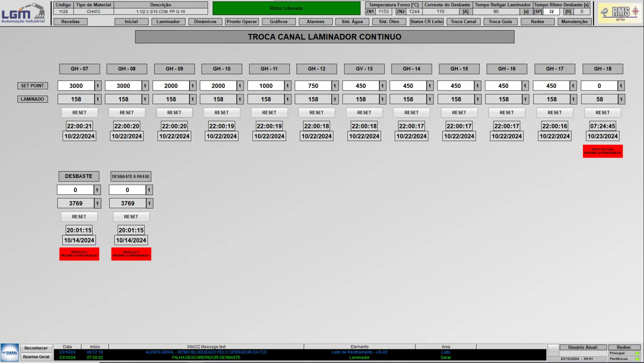Click the Rearme Geral button
This screenshot has height=363, width=644.
[x=36, y=357]
